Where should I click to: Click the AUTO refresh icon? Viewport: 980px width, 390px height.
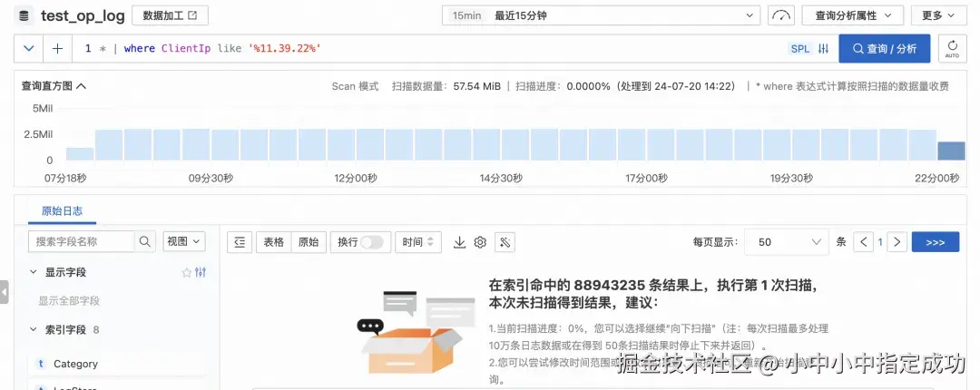click(x=952, y=48)
